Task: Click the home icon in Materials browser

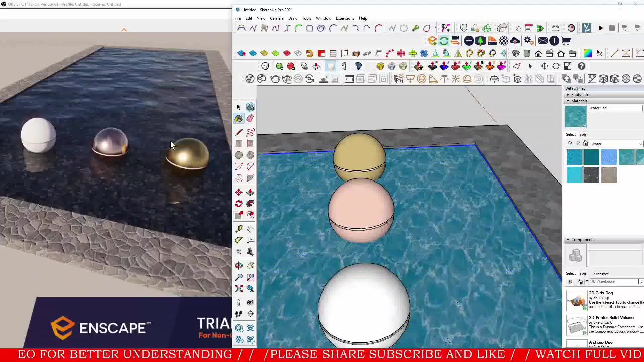Action: (x=585, y=144)
